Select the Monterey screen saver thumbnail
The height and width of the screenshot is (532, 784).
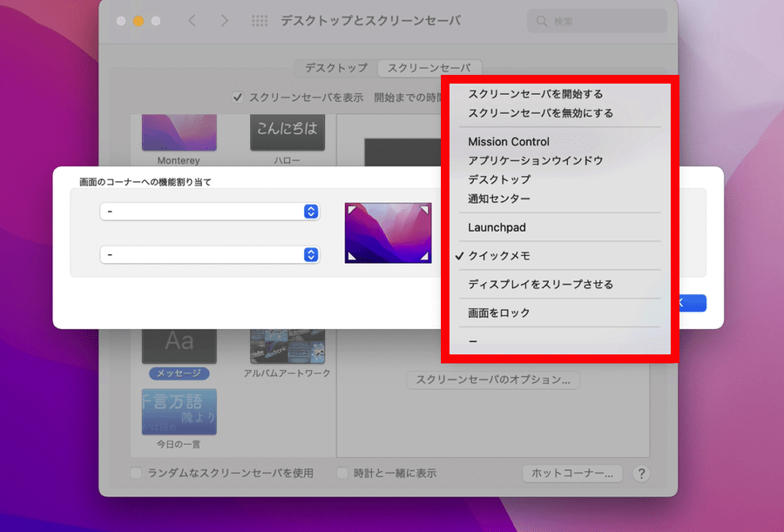(x=179, y=132)
